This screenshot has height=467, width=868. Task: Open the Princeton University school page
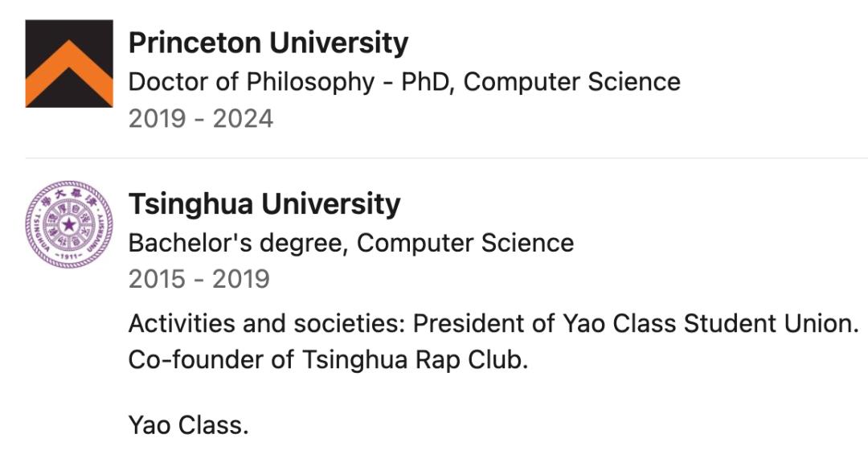(x=268, y=43)
